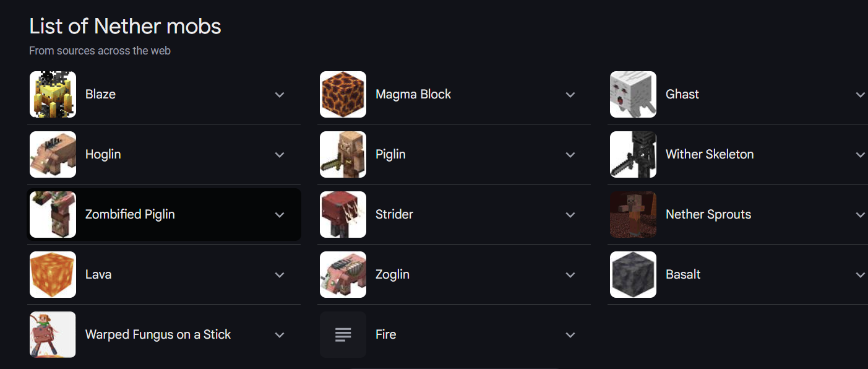
Task: Click the Magma Block cube icon
Action: pyautogui.click(x=343, y=94)
